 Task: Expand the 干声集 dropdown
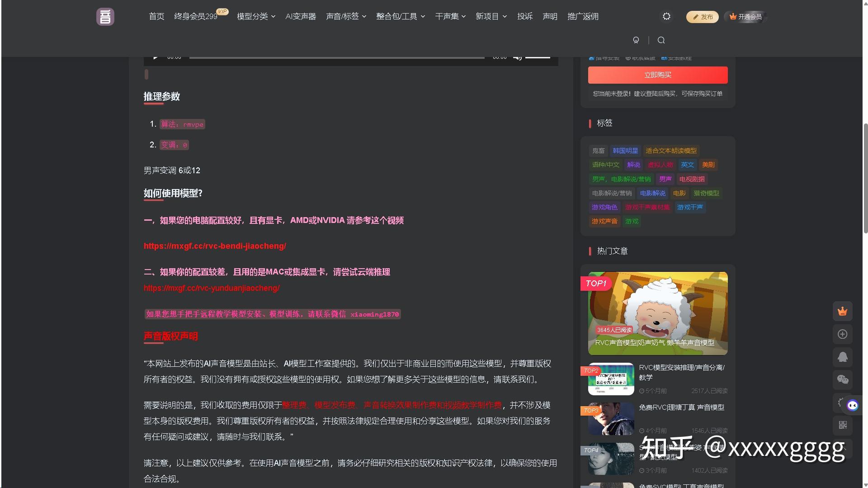[450, 16]
